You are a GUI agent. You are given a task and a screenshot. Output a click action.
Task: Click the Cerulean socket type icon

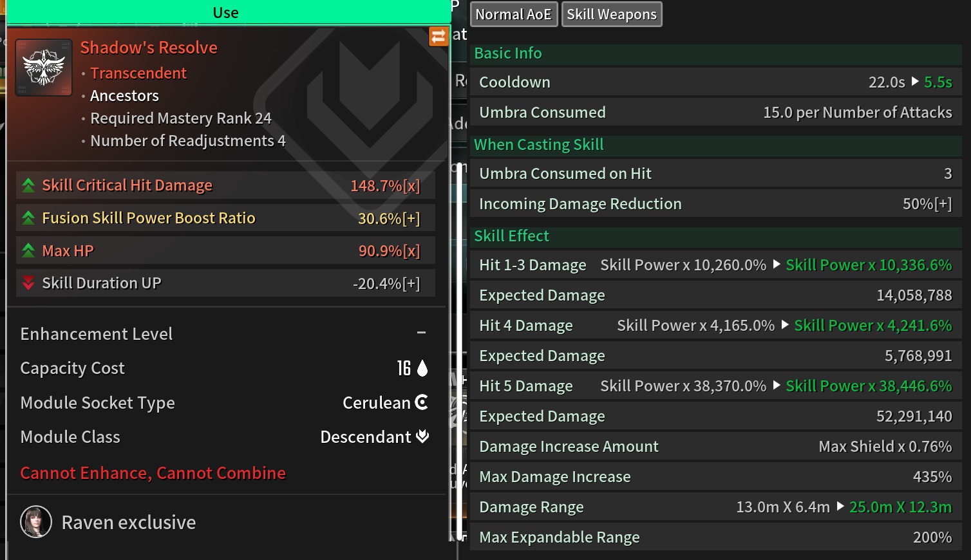point(422,402)
